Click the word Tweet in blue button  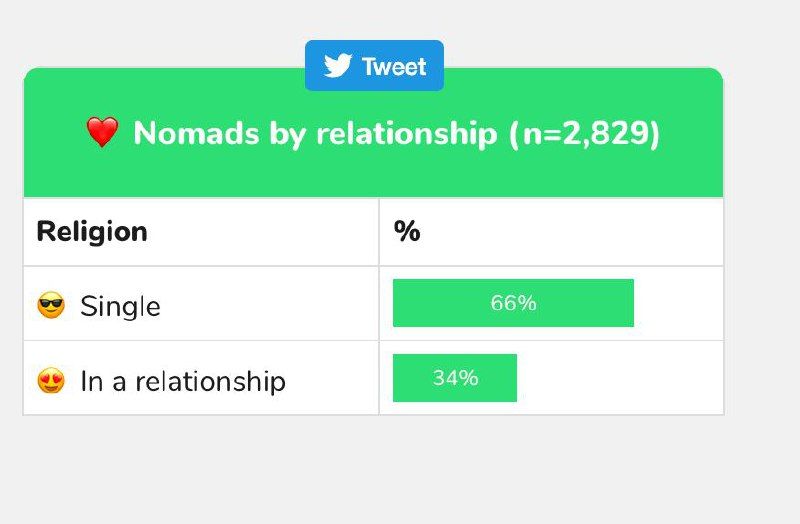(394, 67)
